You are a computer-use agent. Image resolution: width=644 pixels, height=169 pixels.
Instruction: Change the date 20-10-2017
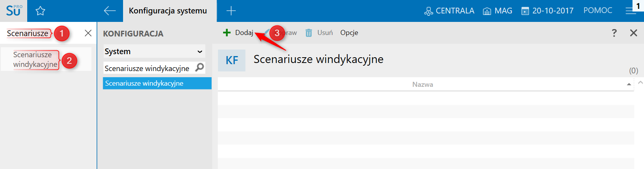tap(547, 11)
